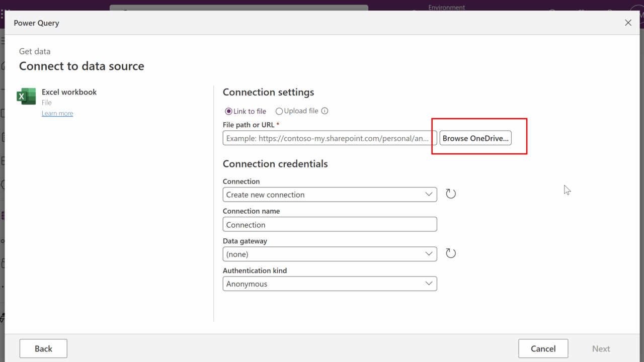Select the Link to file option
The width and height of the screenshot is (644, 362).
(229, 111)
